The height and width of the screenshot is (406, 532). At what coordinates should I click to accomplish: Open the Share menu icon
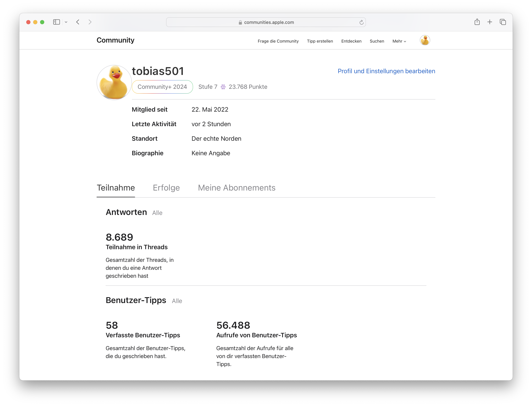tap(477, 22)
